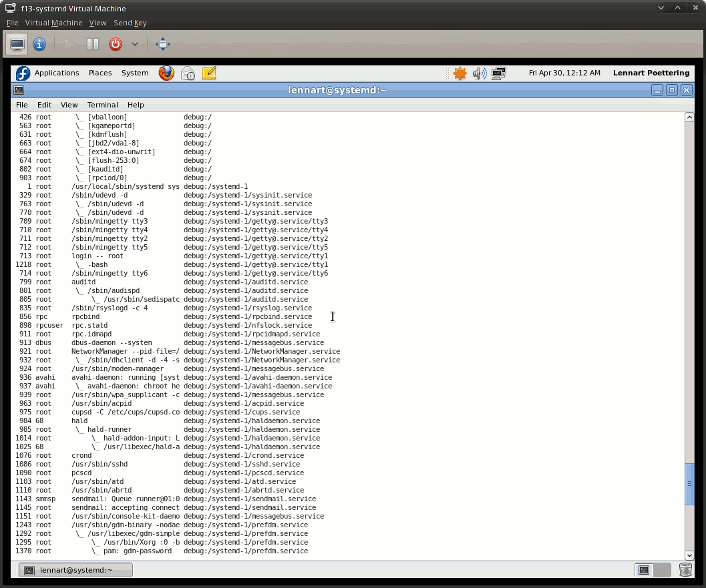This screenshot has width=706, height=588.
Task: Open the notes launcher in panel
Action: tap(208, 73)
